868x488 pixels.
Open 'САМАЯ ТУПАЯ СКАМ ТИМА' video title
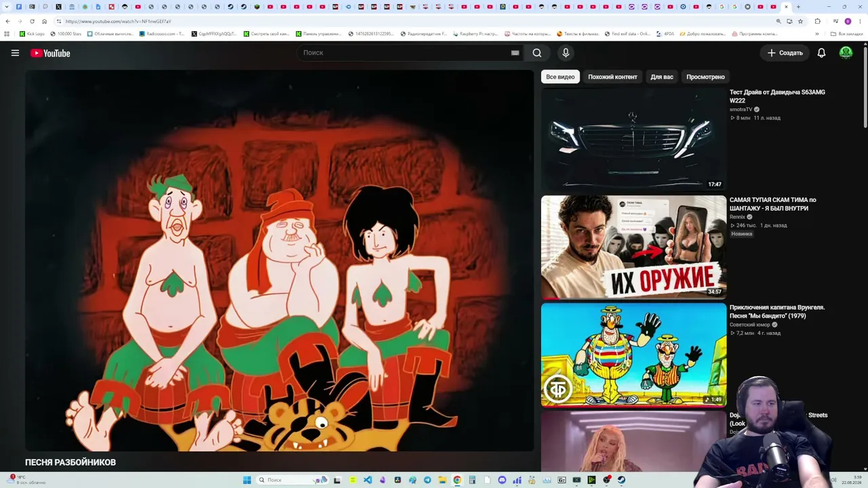pyautogui.click(x=773, y=204)
